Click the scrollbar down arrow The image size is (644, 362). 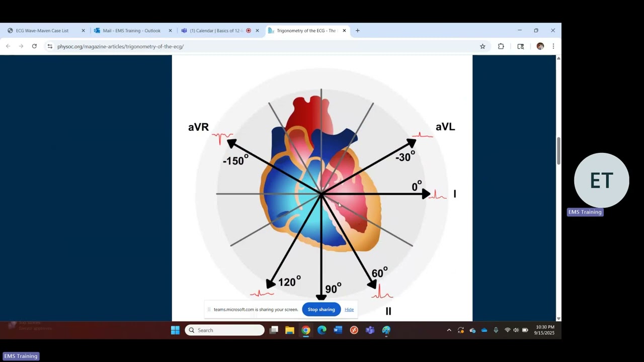pos(558,318)
